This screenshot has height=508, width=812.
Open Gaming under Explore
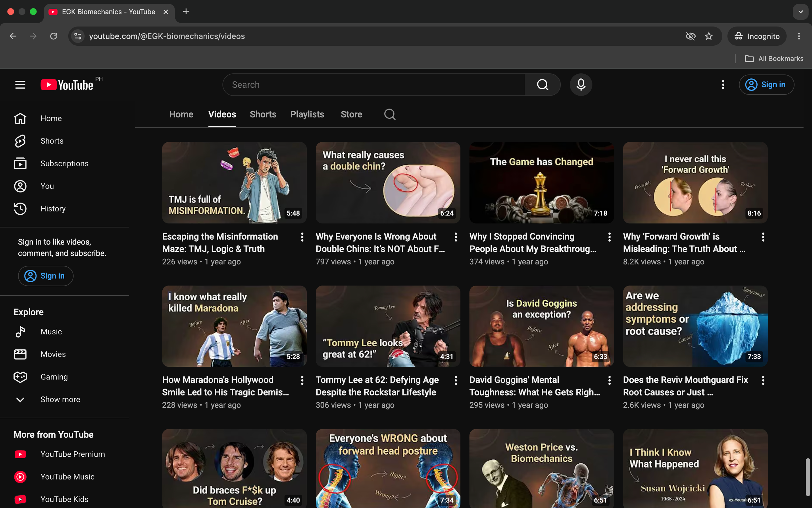(64, 377)
